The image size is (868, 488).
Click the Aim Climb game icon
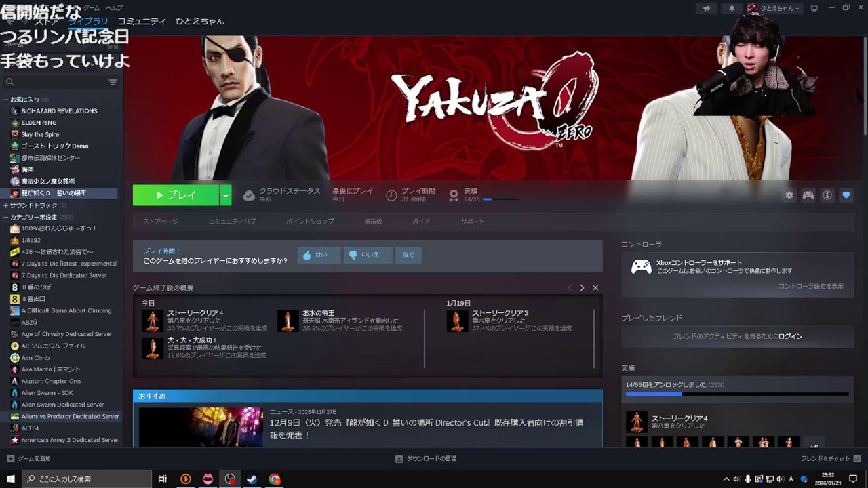pyautogui.click(x=15, y=358)
